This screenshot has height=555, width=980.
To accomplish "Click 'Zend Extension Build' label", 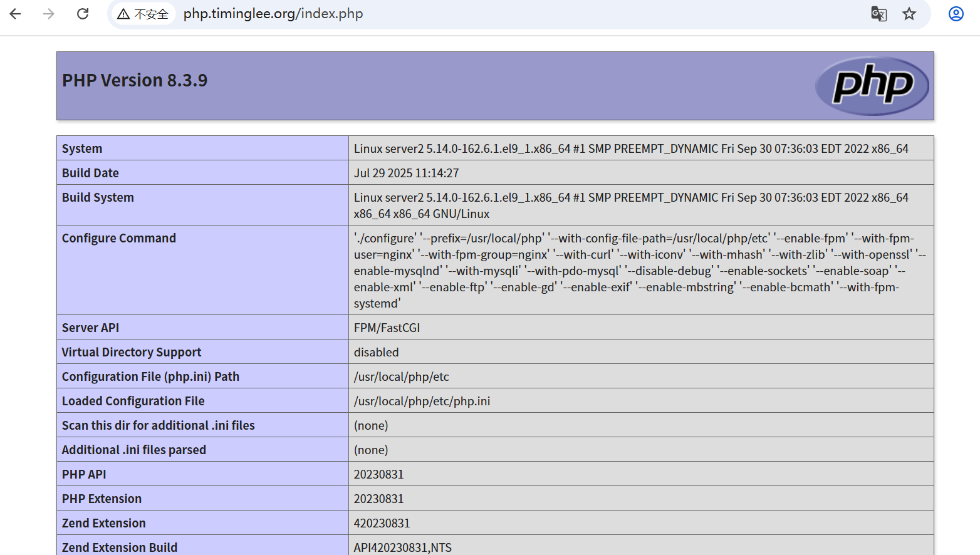I will click(x=120, y=547).
